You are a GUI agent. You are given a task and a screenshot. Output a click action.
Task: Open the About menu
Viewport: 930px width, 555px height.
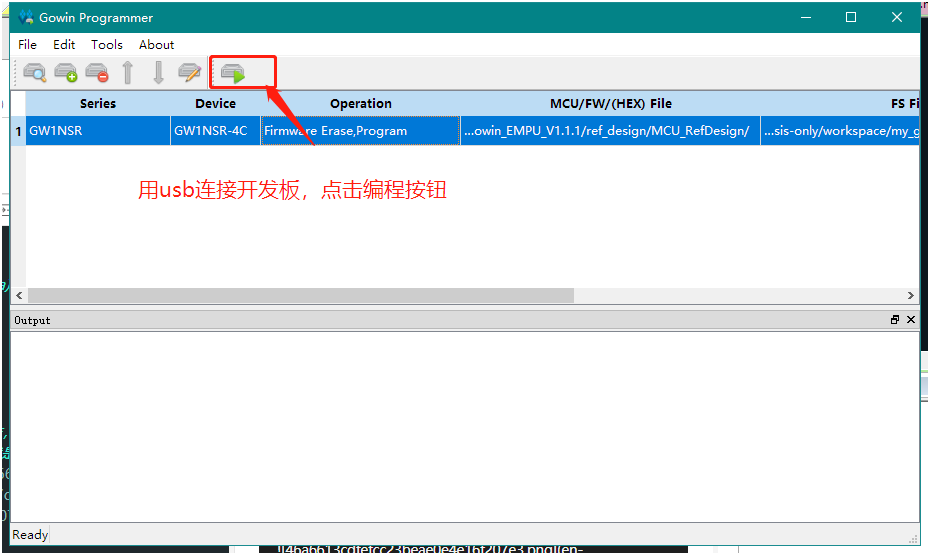coord(157,44)
